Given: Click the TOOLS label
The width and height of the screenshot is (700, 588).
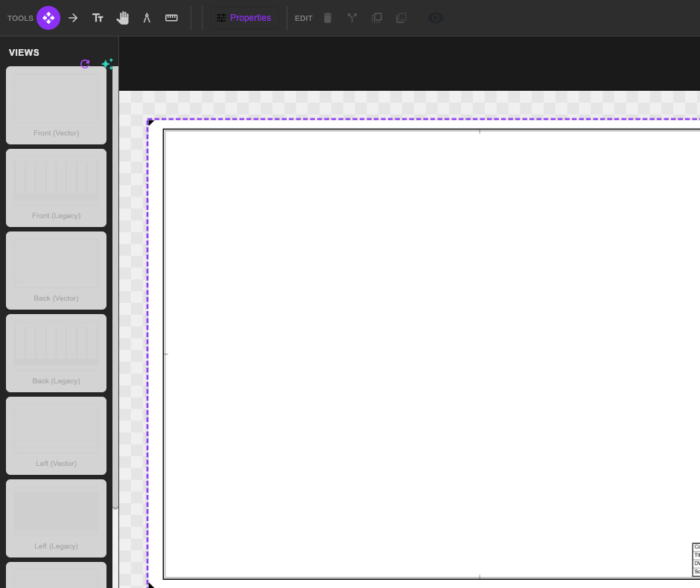Looking at the screenshot, I should (x=20, y=18).
